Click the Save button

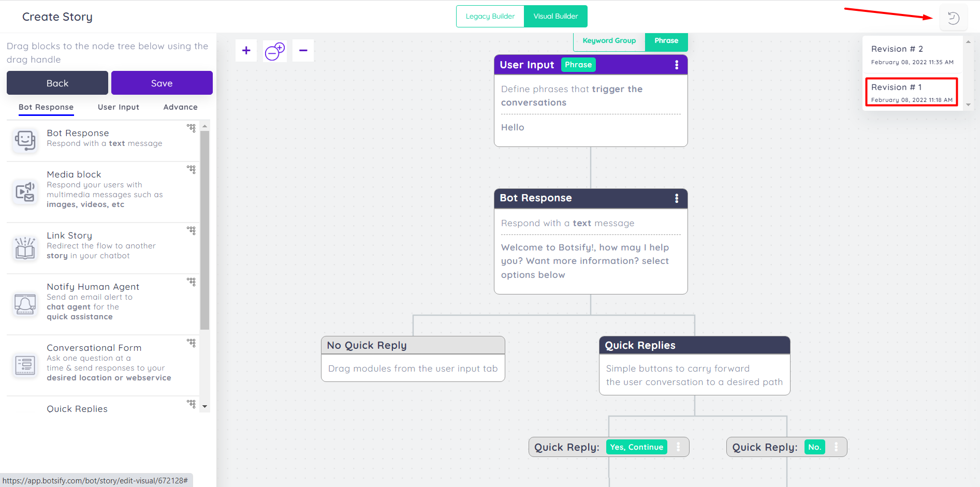pyautogui.click(x=162, y=83)
